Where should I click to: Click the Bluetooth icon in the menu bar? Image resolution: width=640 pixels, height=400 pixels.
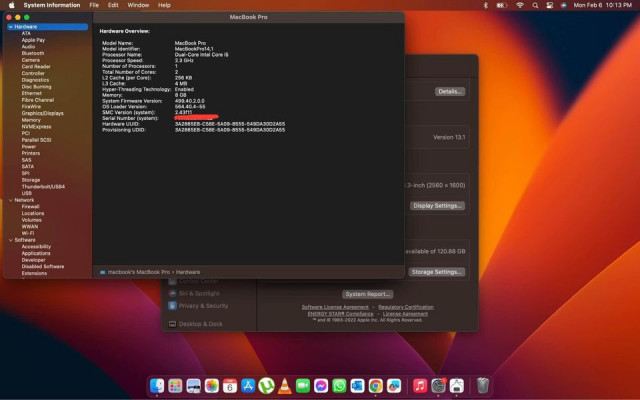[486, 5]
